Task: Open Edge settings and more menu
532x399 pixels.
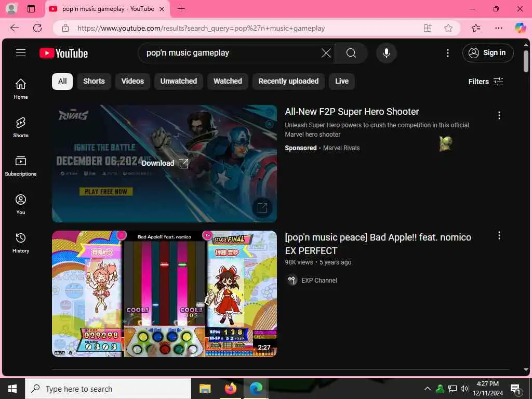Action: [499, 28]
